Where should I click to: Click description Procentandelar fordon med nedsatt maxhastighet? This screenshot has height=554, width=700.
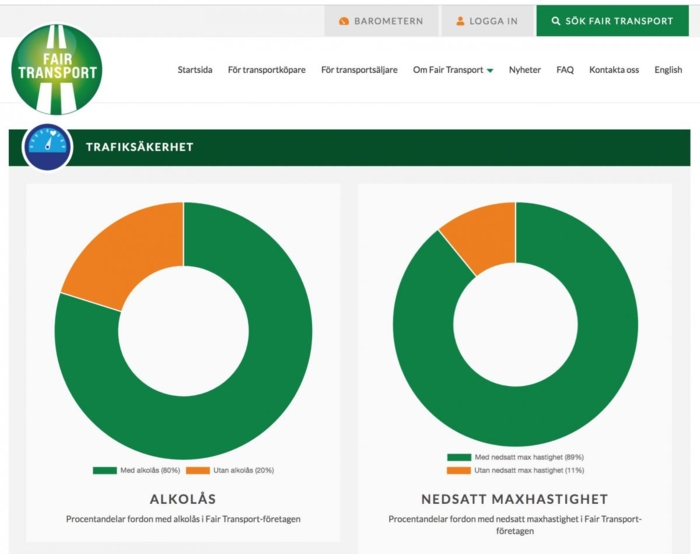pyautogui.click(x=515, y=525)
